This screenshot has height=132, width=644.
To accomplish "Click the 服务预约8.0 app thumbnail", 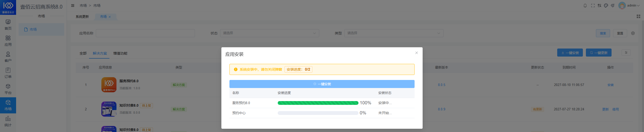I will (x=109, y=85).
